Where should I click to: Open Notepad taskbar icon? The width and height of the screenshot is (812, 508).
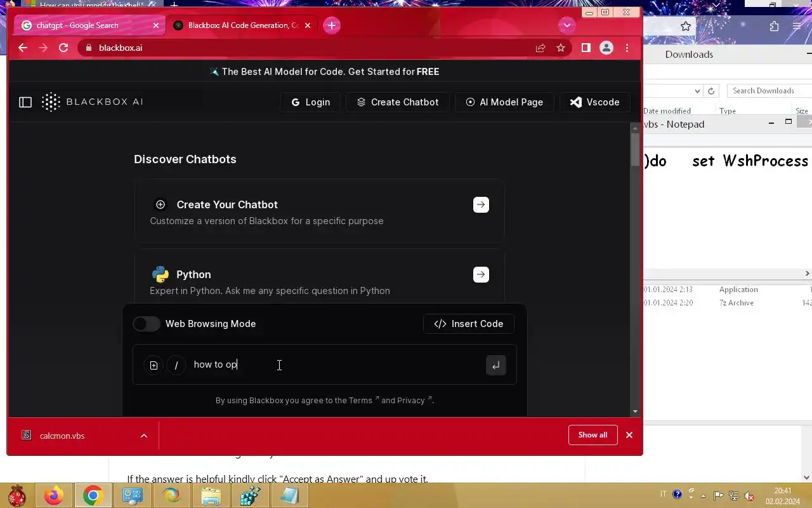(x=290, y=495)
